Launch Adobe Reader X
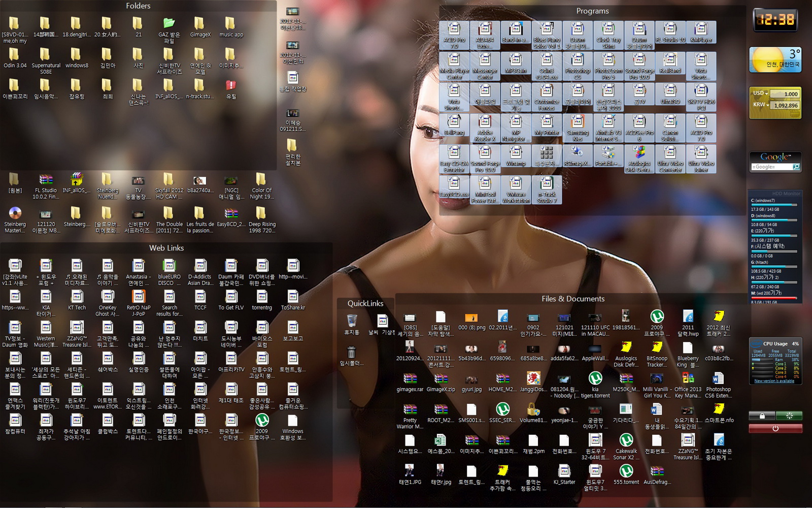Image resolution: width=812 pixels, height=508 pixels. point(485,128)
